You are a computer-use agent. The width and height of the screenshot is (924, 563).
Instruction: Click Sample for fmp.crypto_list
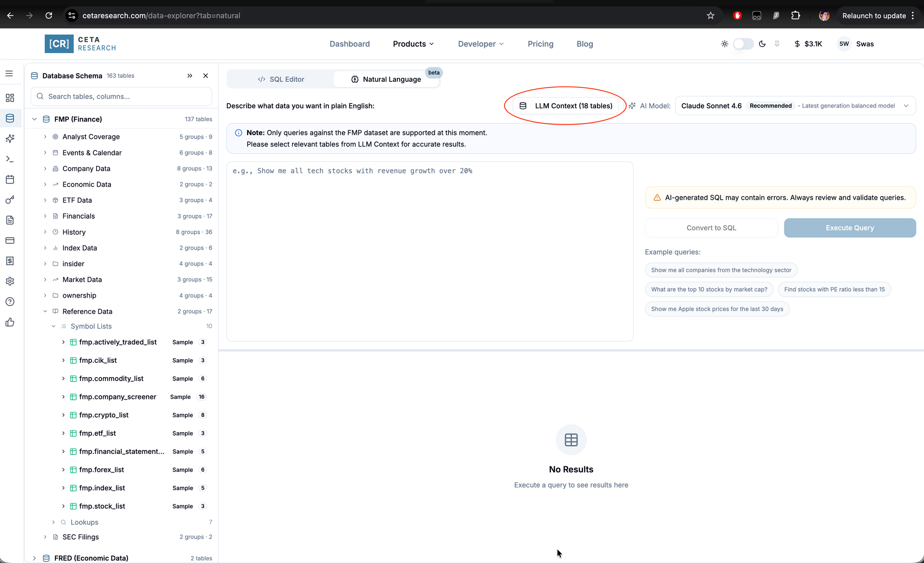[x=182, y=415]
